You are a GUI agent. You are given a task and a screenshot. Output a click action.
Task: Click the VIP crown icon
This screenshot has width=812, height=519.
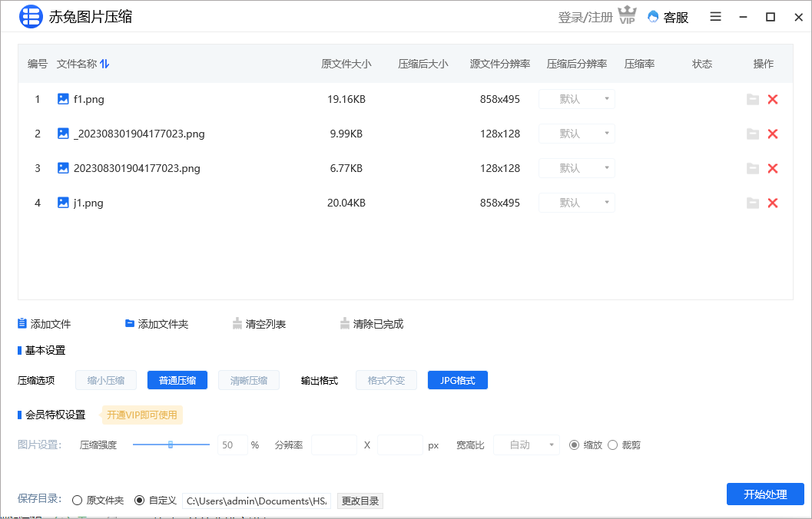tap(627, 14)
